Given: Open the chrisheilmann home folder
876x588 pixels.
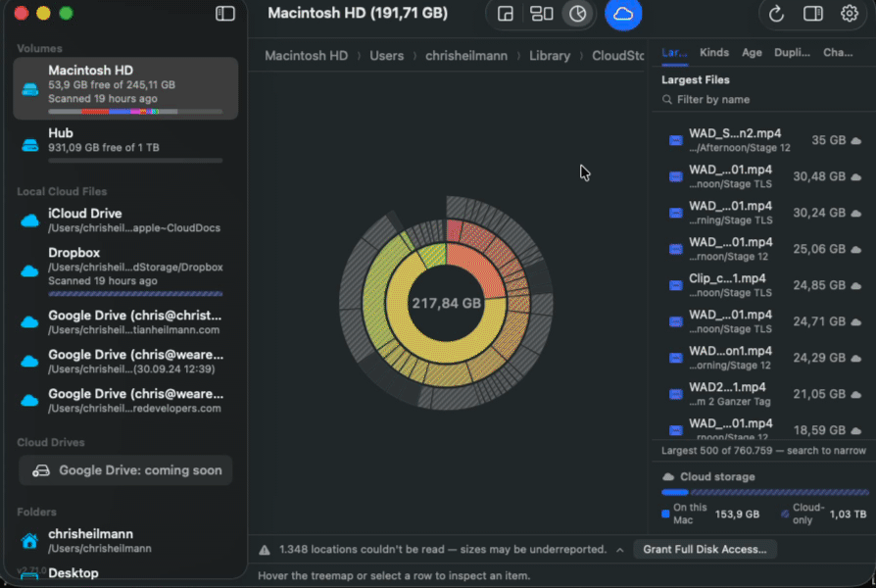Looking at the screenshot, I should point(125,541).
